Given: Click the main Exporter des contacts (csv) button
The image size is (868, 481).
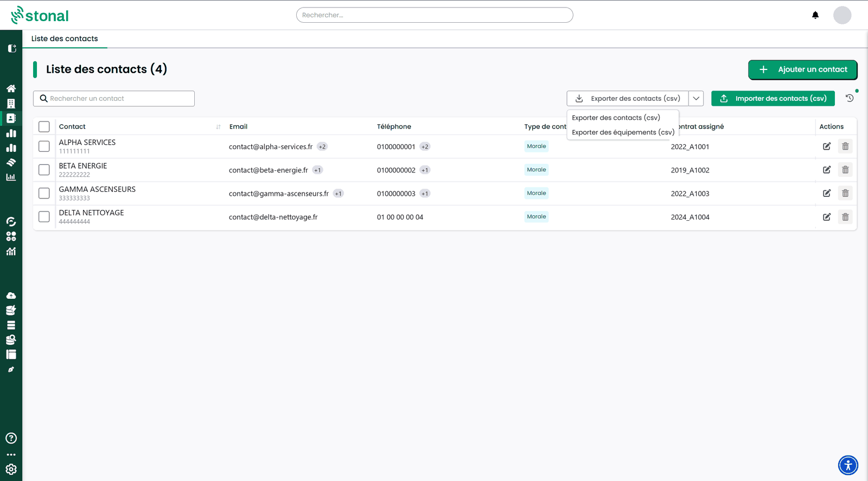Looking at the screenshot, I should coord(628,98).
